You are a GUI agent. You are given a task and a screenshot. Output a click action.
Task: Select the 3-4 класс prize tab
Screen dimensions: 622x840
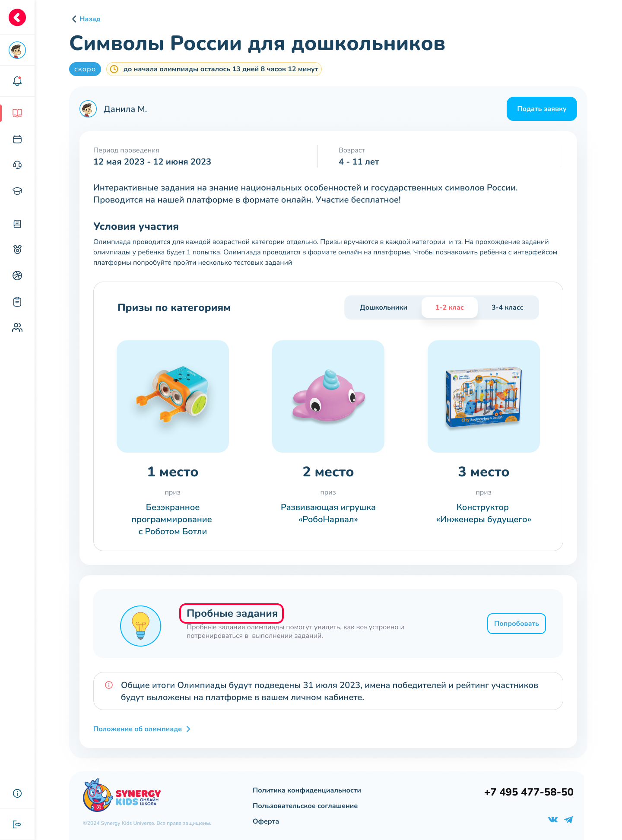tap(507, 307)
